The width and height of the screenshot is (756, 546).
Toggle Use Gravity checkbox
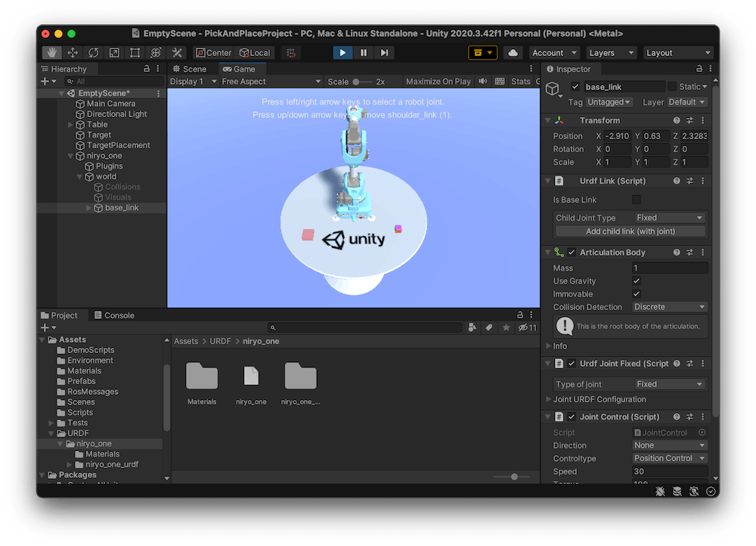(637, 281)
